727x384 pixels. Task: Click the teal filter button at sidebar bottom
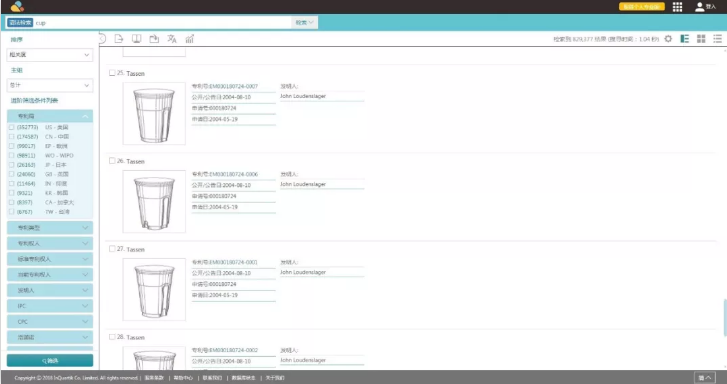(50, 360)
